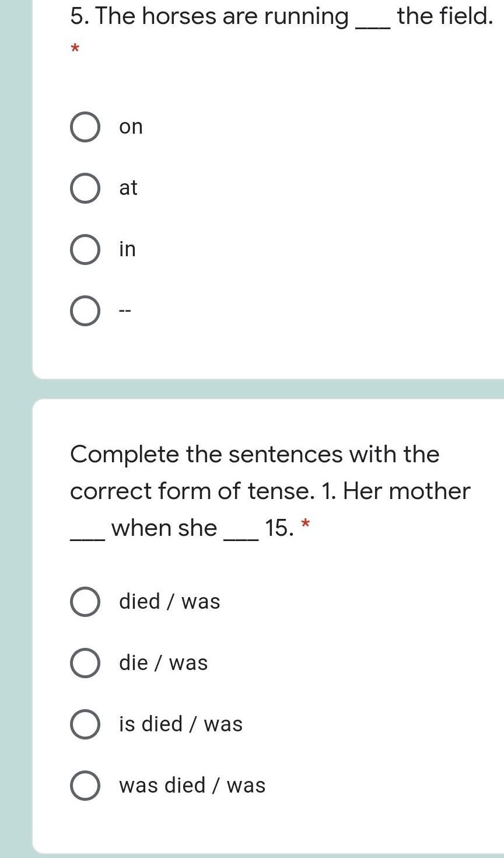Image resolution: width=504 pixels, height=858 pixels.
Task: Select the 'on' radio button
Action: [x=85, y=127]
